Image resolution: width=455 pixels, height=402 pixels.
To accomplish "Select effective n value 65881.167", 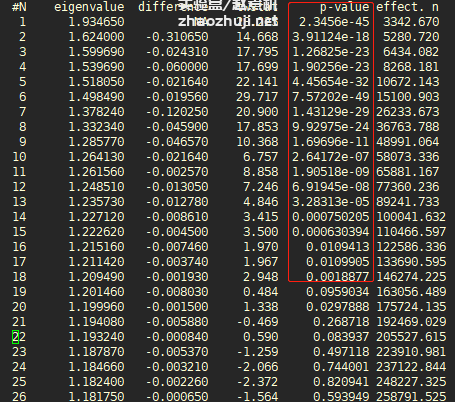I will coord(408,172).
